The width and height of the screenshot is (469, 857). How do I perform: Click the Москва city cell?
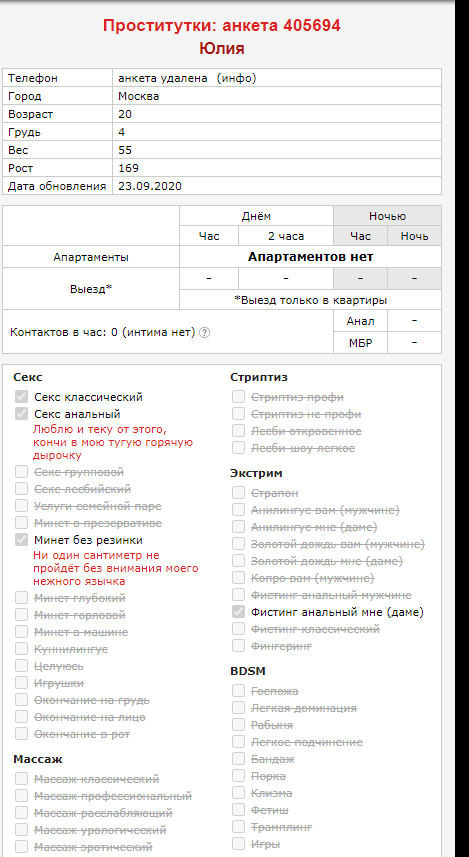point(277,96)
